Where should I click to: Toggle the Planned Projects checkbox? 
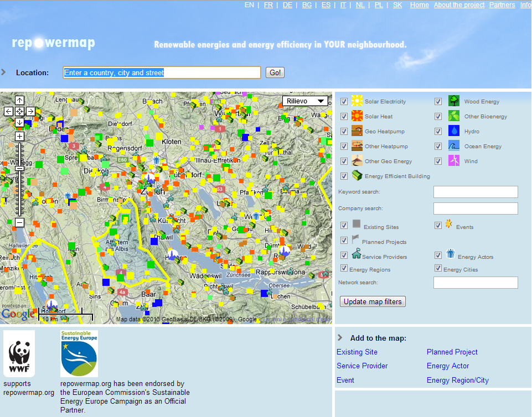(x=344, y=241)
